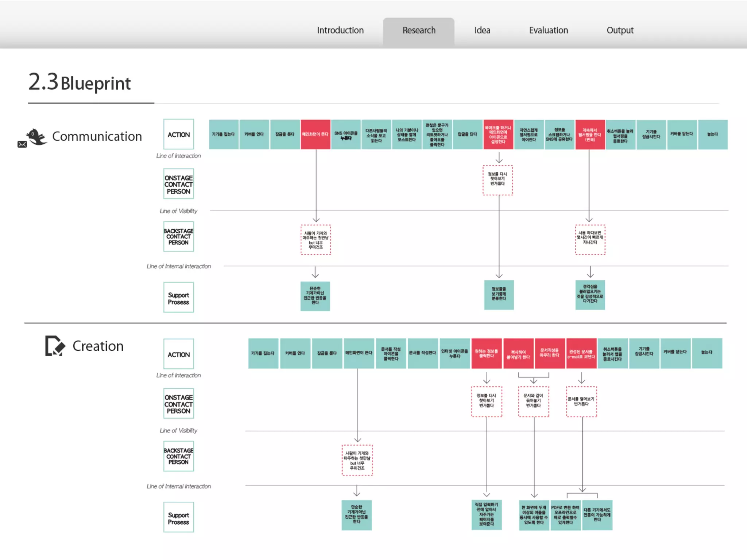The image size is (747, 560).
Task: Click Line of Visibility label under Communication
Action: tap(178, 211)
